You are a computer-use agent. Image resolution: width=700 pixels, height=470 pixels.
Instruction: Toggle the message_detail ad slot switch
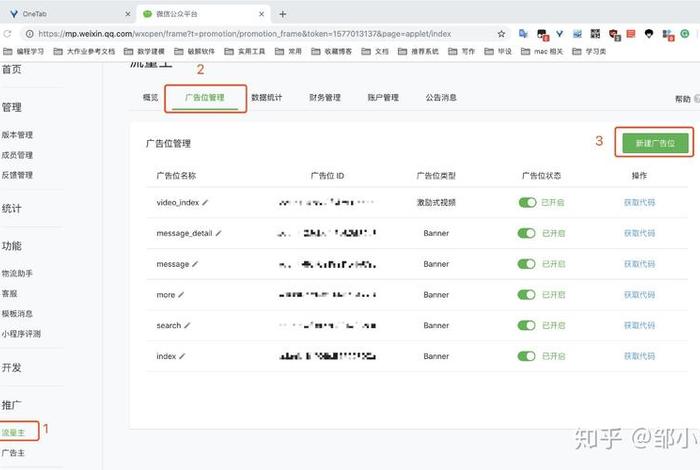pos(526,233)
